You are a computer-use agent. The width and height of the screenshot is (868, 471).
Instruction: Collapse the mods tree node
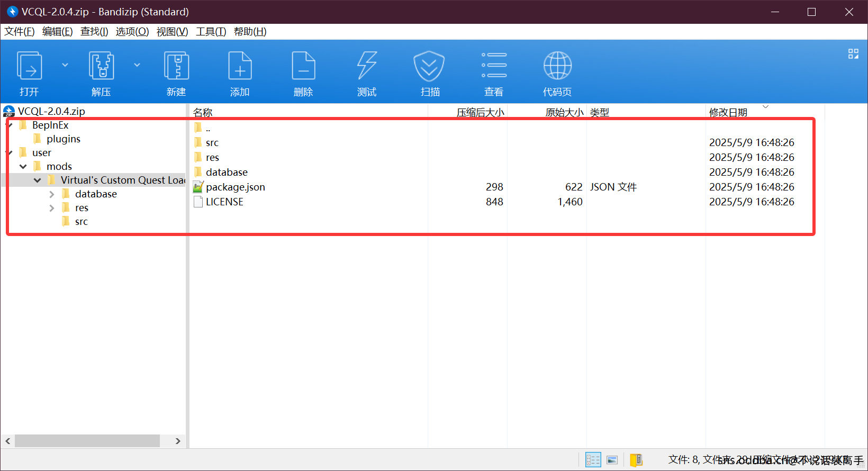[23, 166]
